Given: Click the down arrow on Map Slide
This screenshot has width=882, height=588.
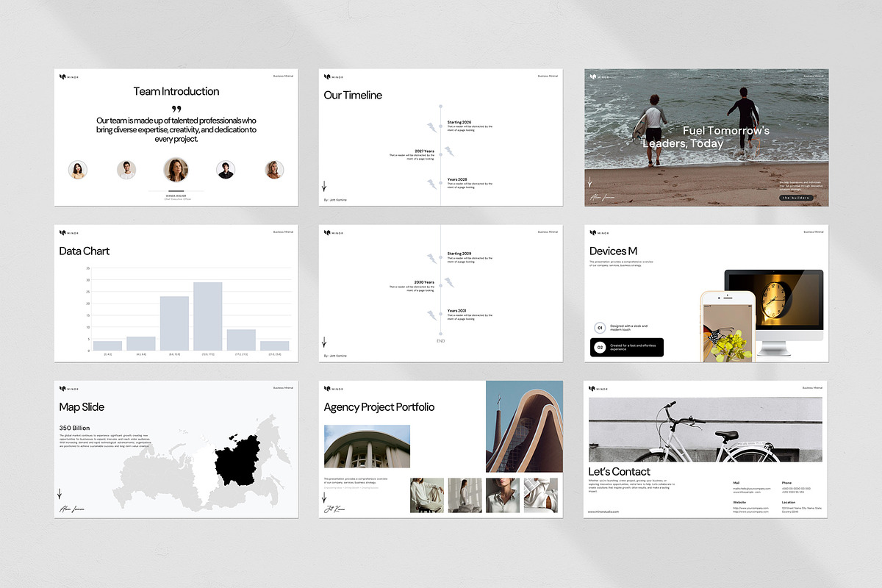Looking at the screenshot, I should [x=60, y=494].
